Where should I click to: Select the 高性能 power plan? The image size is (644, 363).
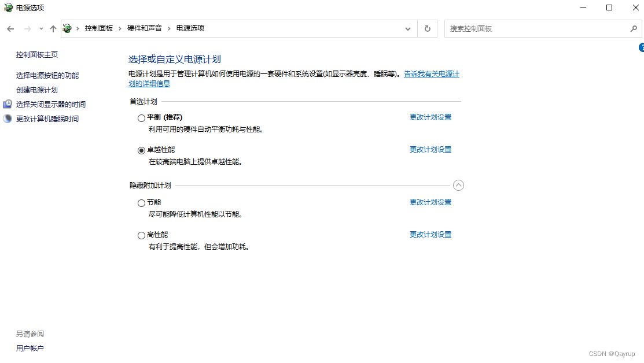click(x=141, y=235)
